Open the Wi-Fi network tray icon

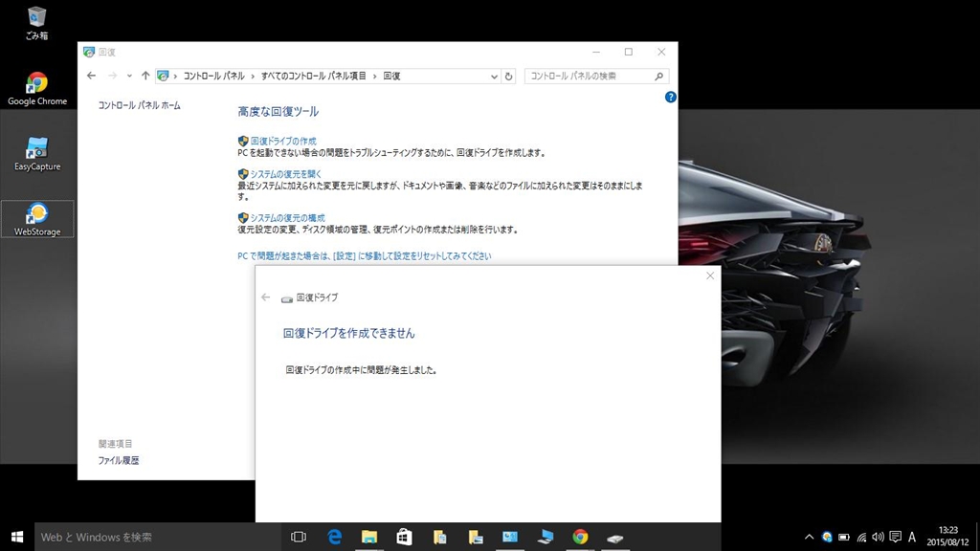[861, 538]
